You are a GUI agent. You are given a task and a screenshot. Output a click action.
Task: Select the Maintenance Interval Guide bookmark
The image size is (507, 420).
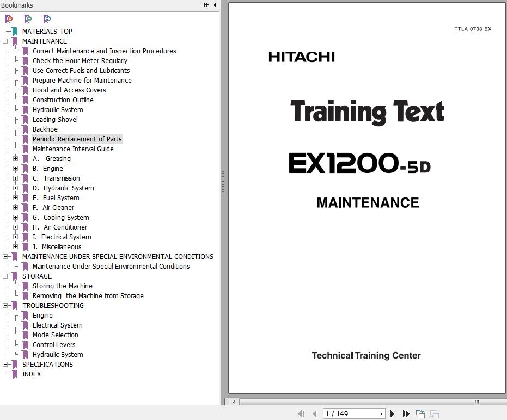coord(73,149)
